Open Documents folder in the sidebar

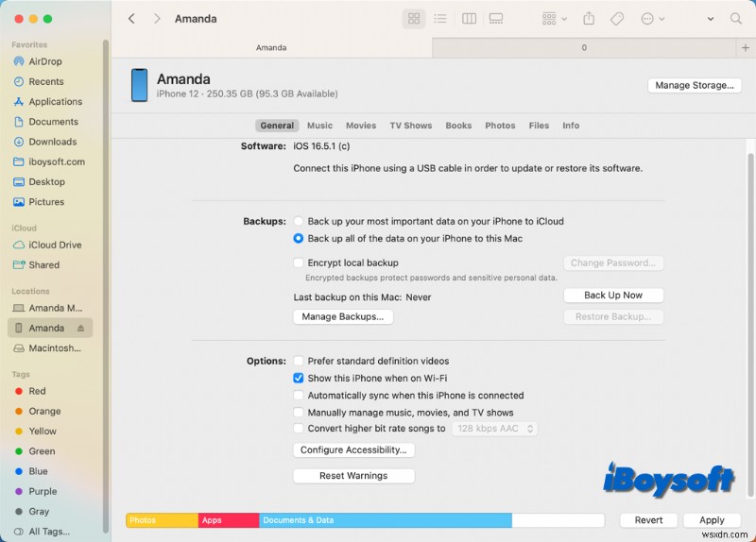tap(51, 122)
